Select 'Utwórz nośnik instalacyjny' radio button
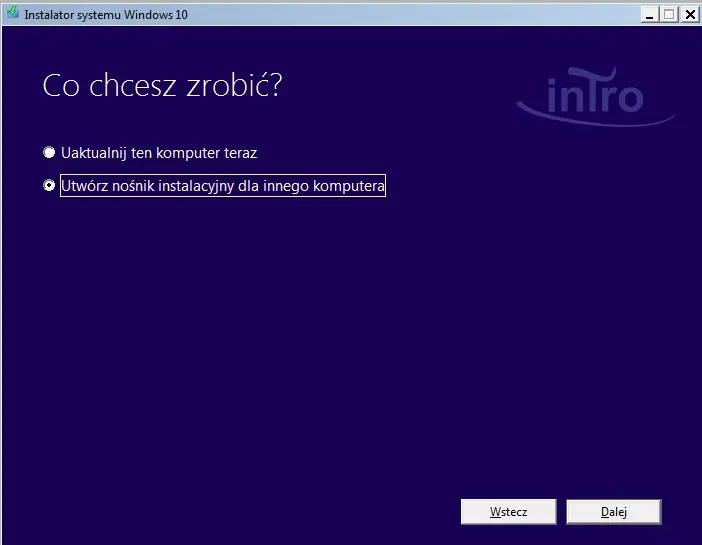This screenshot has width=702, height=545. coord(49,185)
